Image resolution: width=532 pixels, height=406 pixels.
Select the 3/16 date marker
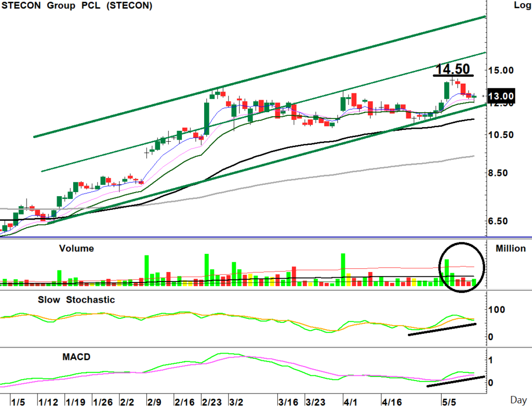288,402
